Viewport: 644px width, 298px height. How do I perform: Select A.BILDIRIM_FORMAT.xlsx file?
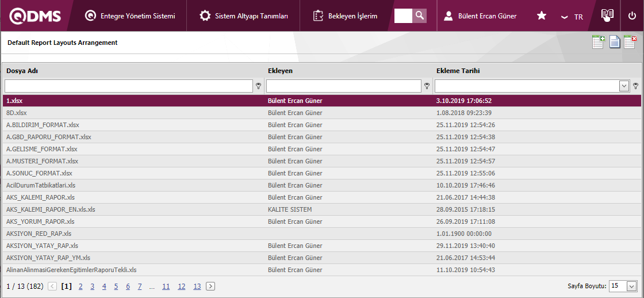coord(43,125)
